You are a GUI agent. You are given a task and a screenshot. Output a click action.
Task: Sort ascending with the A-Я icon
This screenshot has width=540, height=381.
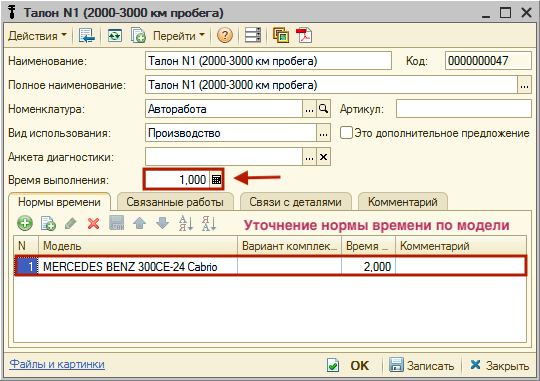click(186, 223)
